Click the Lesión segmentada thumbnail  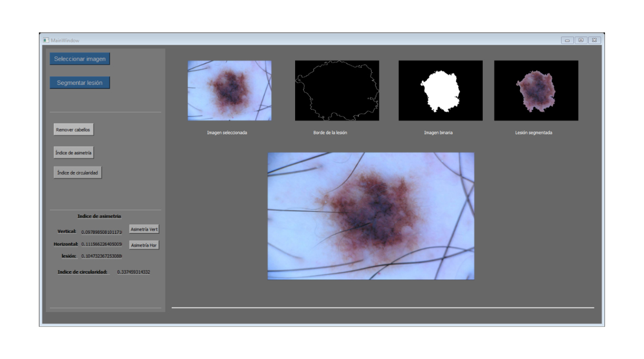[x=536, y=91]
